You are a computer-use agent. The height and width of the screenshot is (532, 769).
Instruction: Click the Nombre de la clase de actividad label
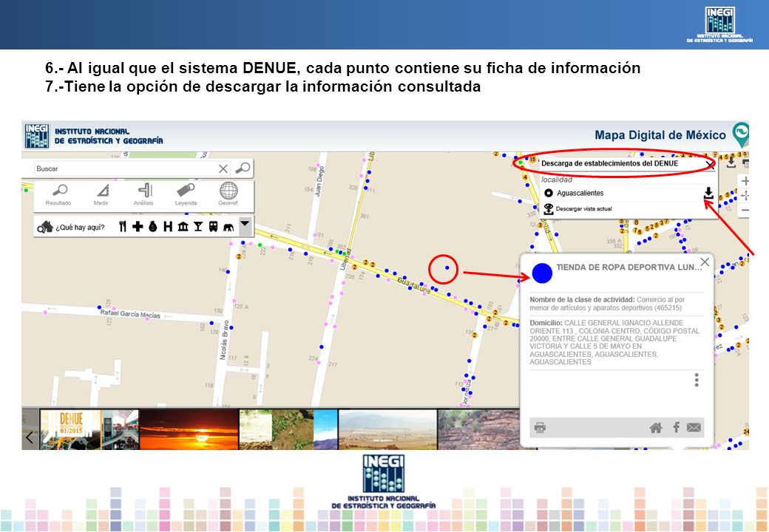tap(582, 299)
